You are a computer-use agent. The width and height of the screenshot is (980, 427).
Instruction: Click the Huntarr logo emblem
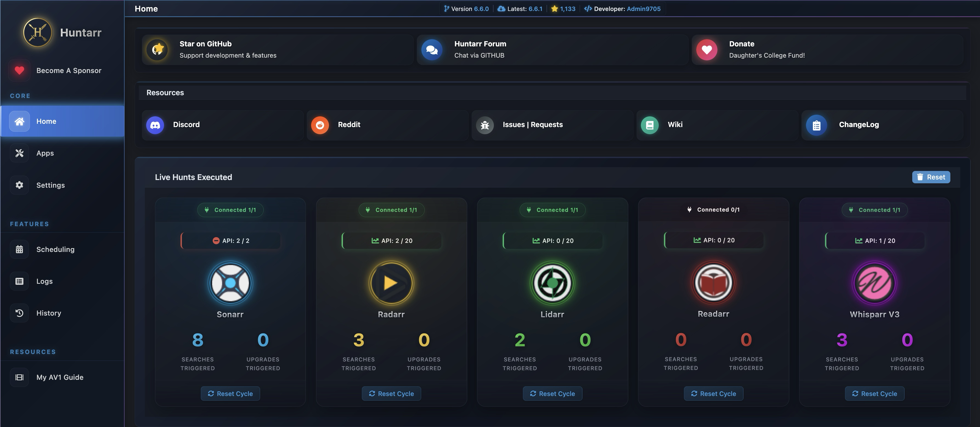click(x=38, y=32)
